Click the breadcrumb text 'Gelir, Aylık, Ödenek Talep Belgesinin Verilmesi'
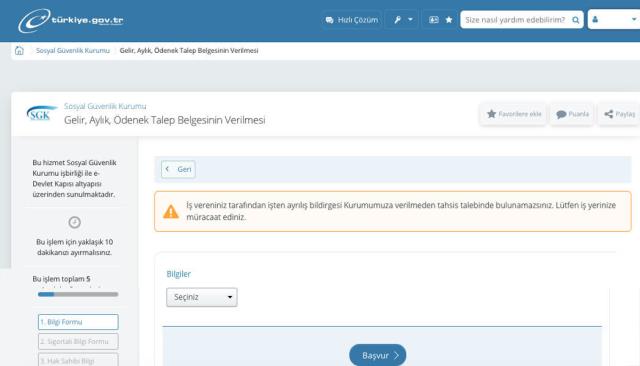Image resolution: width=640 pixels, height=366 pixels. [189, 51]
